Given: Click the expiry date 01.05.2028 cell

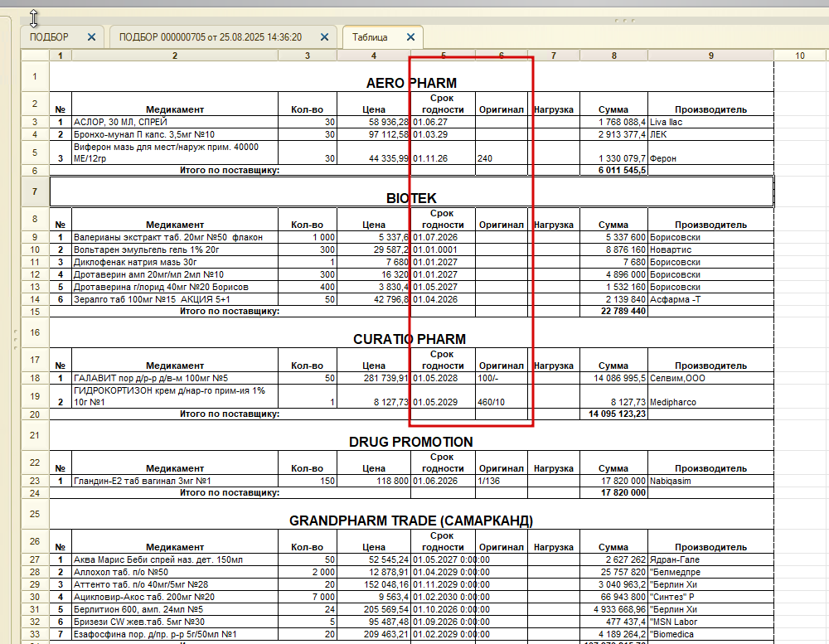Looking at the screenshot, I should pyautogui.click(x=443, y=378).
